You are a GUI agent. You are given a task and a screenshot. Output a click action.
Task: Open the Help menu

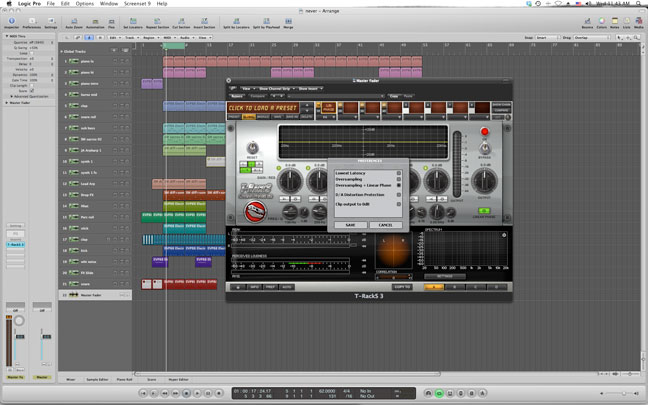(x=162, y=3)
